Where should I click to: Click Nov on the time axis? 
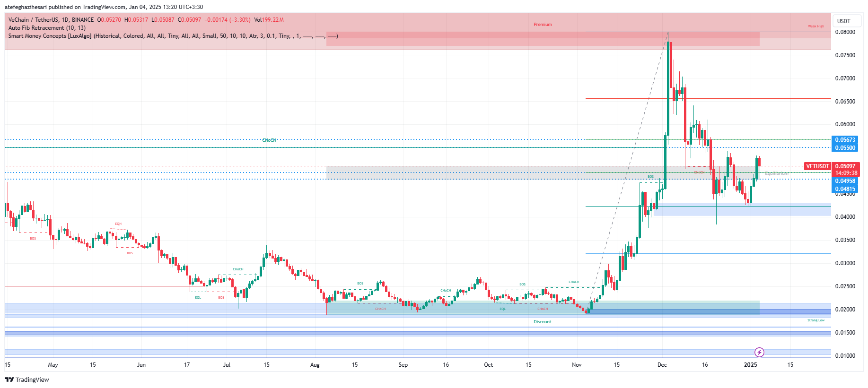pyautogui.click(x=577, y=365)
